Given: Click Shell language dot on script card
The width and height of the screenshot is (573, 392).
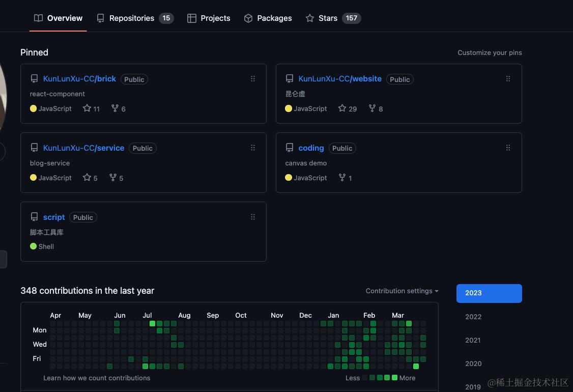Looking at the screenshot, I should pyautogui.click(x=33, y=246).
